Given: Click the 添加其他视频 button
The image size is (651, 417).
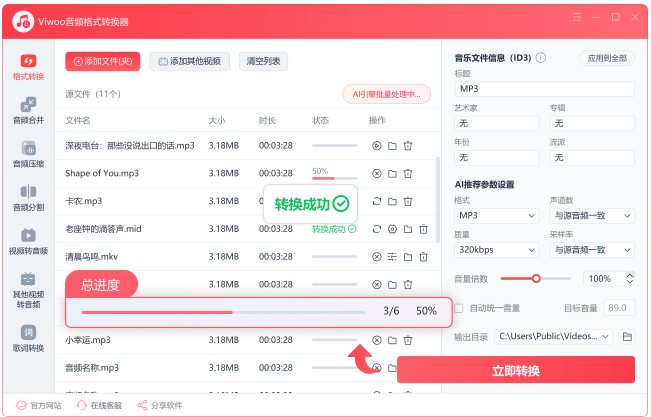Looking at the screenshot, I should pos(189,61).
